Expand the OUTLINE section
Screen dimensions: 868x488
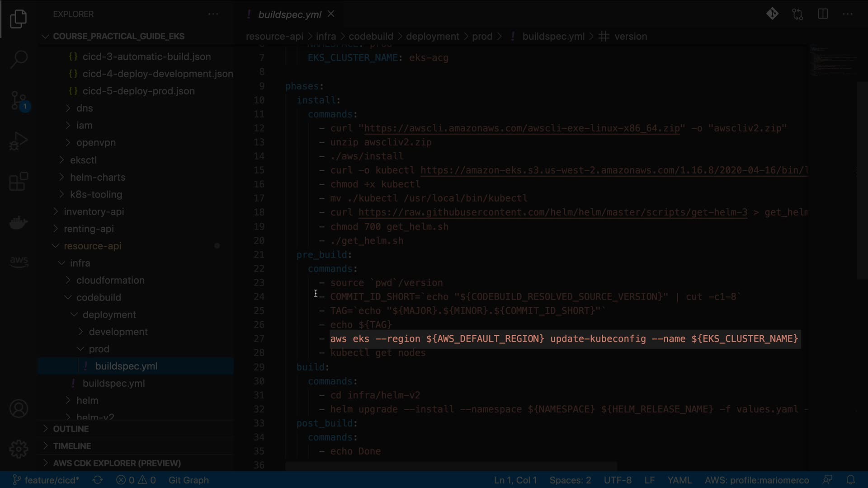71,429
